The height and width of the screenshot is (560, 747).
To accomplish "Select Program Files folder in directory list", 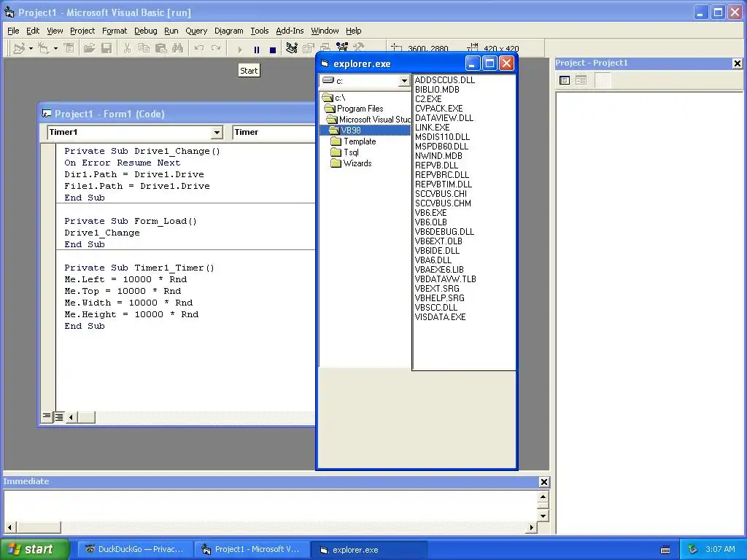I will (x=354, y=109).
